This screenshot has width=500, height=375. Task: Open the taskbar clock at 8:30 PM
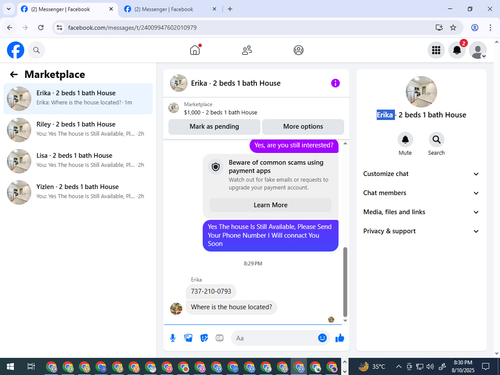[463, 367]
